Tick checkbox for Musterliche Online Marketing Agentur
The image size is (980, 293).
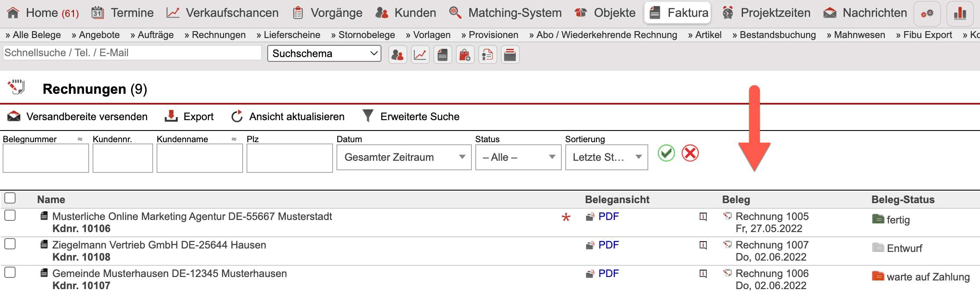point(10,215)
